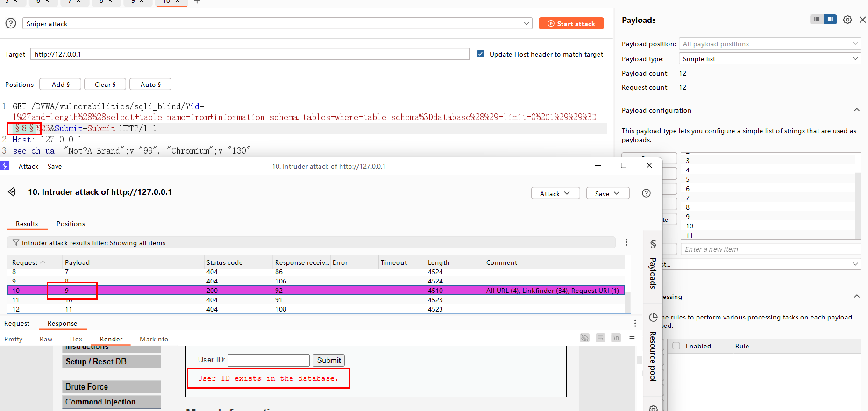Click the payload list scrollbar
Viewport: 868px width, 411px height.
pyautogui.click(x=858, y=205)
